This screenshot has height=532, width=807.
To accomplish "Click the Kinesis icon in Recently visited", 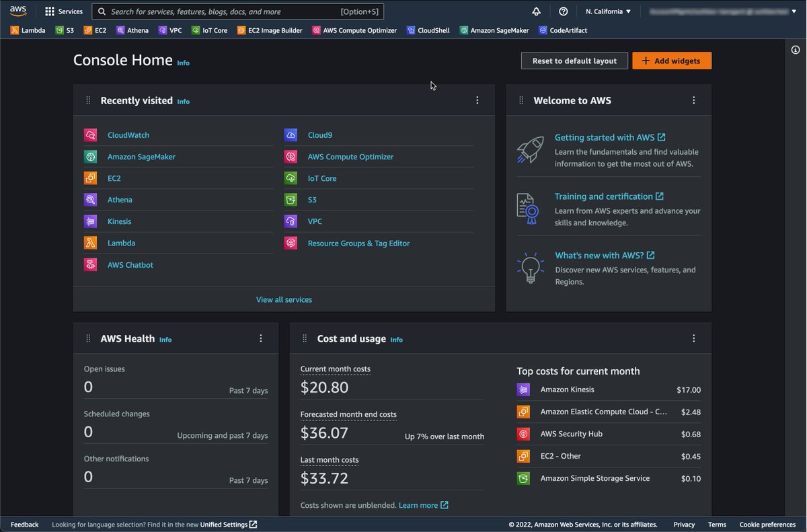I will (90, 221).
